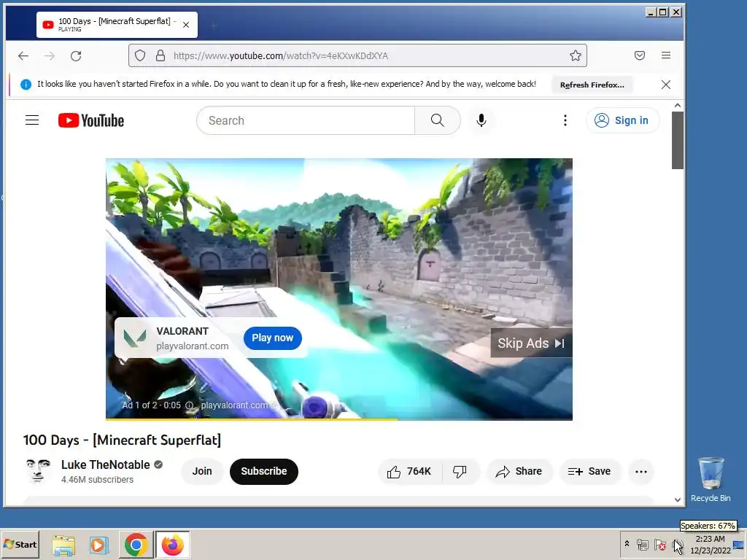Open the Pocket save icon
747x560 pixels.
(x=640, y=55)
